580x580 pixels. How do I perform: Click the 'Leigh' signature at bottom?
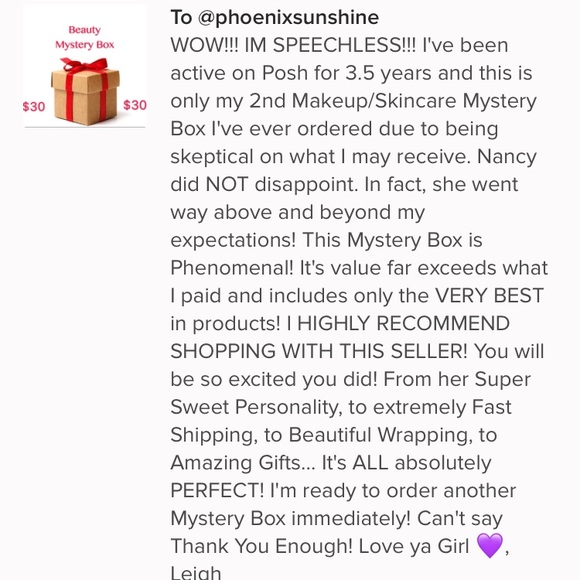point(196,572)
